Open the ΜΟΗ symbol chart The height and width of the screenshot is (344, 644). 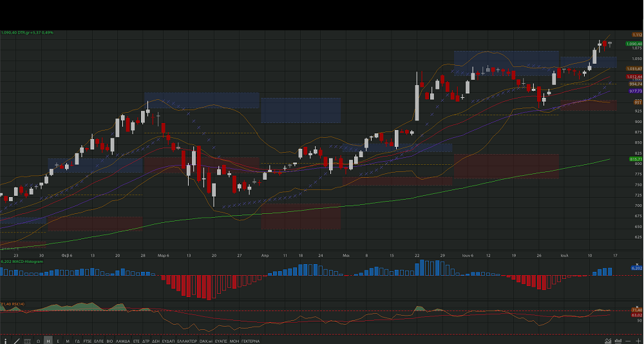[234, 341]
